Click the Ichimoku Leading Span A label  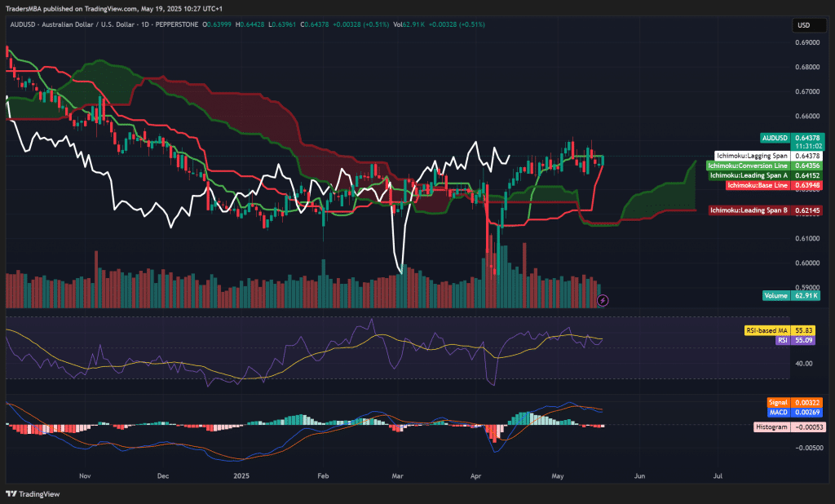coord(748,175)
